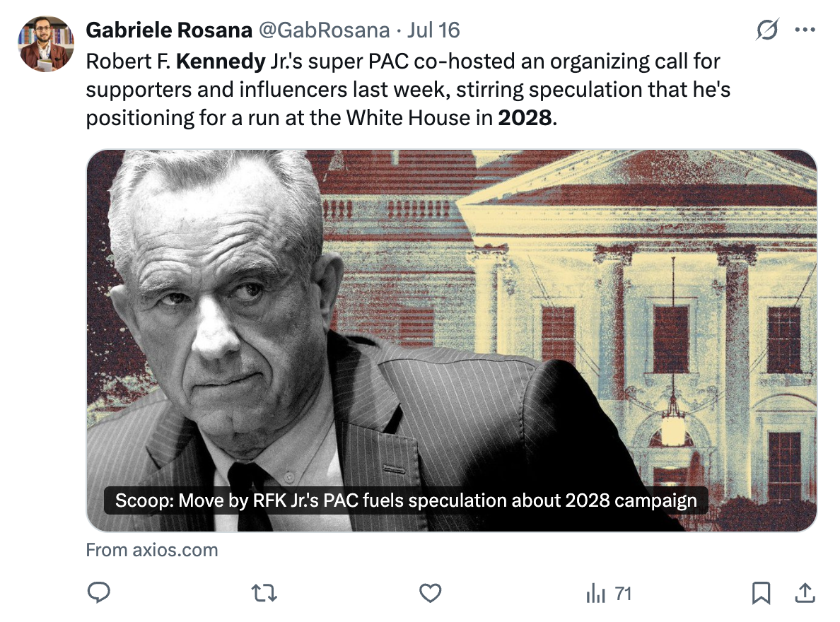Repost the tweet with the arrows icon
Screen dimensions: 840x622
[264, 593]
